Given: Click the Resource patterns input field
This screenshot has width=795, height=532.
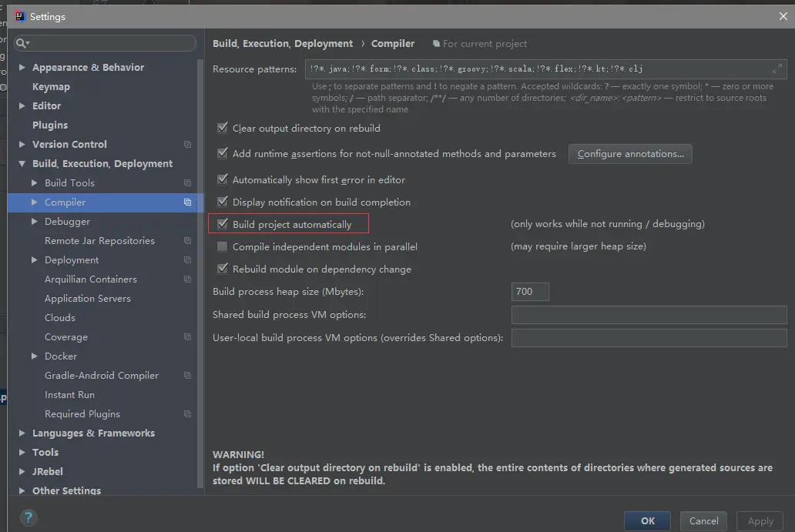Looking at the screenshot, I should point(545,69).
